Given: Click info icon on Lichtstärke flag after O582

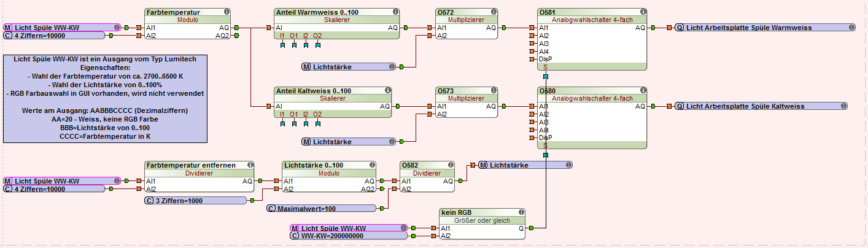Looking at the screenshot, I should point(568,165).
